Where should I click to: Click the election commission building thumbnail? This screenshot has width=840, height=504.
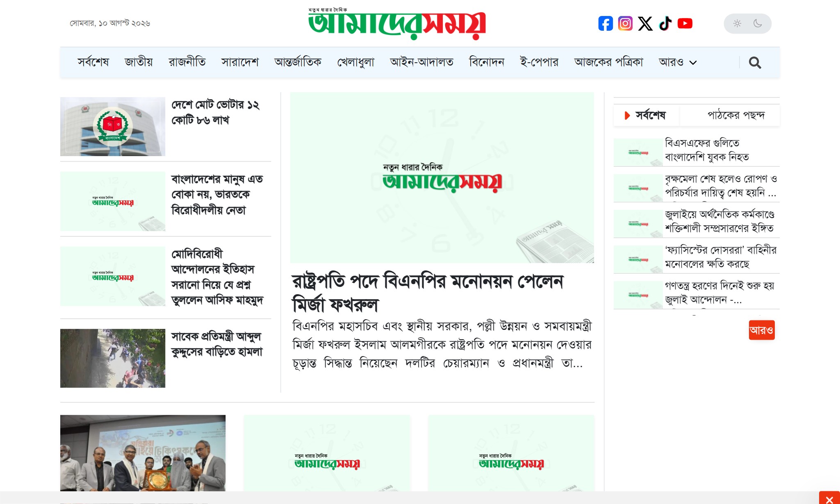click(113, 127)
